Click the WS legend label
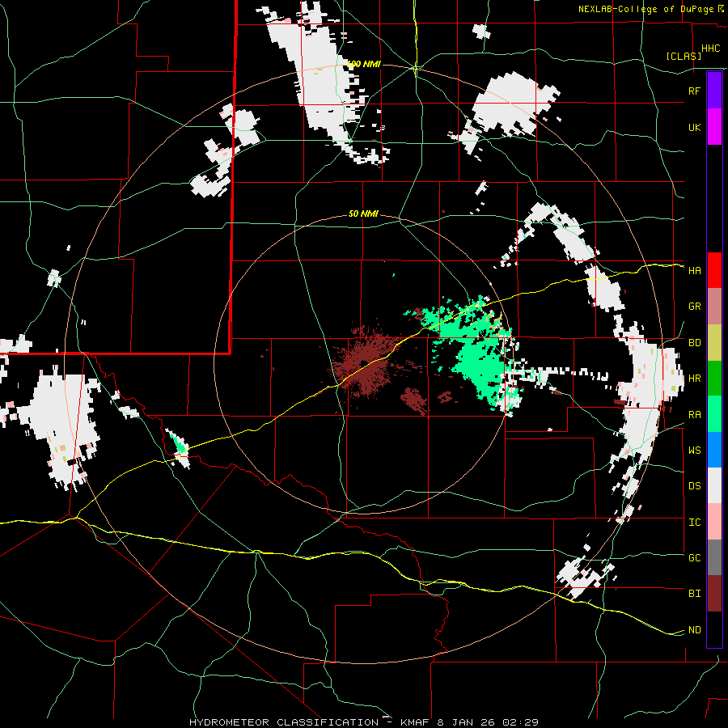The height and width of the screenshot is (728, 728). click(694, 450)
